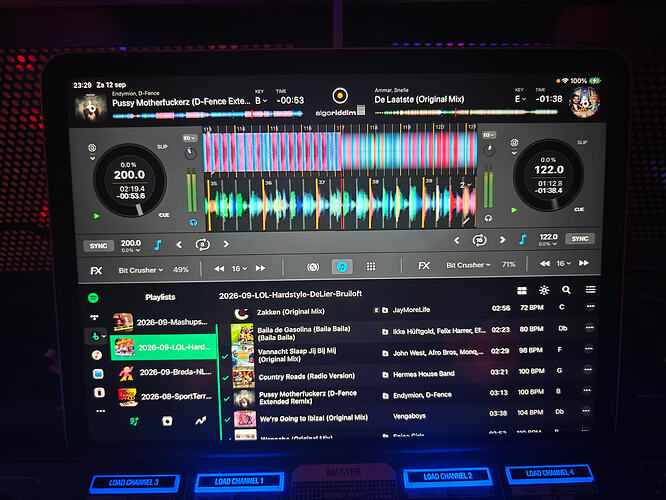
Task: Skip forward on left deck
Action: point(261,268)
